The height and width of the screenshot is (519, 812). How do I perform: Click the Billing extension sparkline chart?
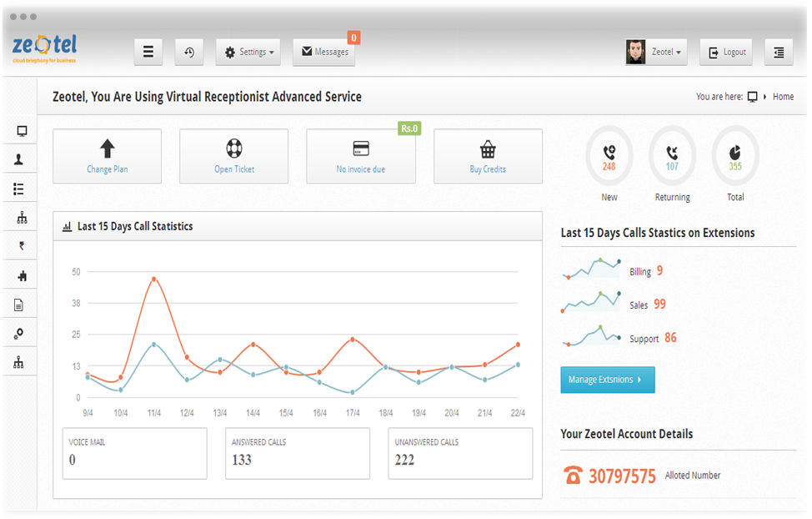591,269
